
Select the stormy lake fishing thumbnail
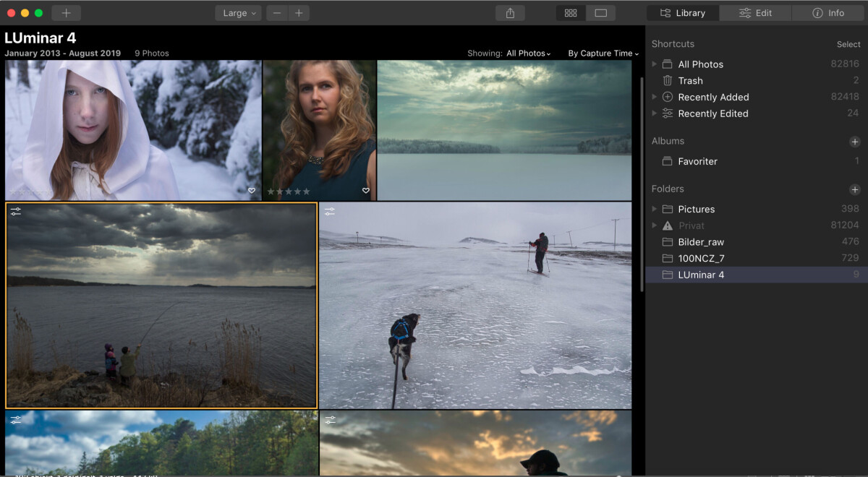pyautogui.click(x=161, y=306)
